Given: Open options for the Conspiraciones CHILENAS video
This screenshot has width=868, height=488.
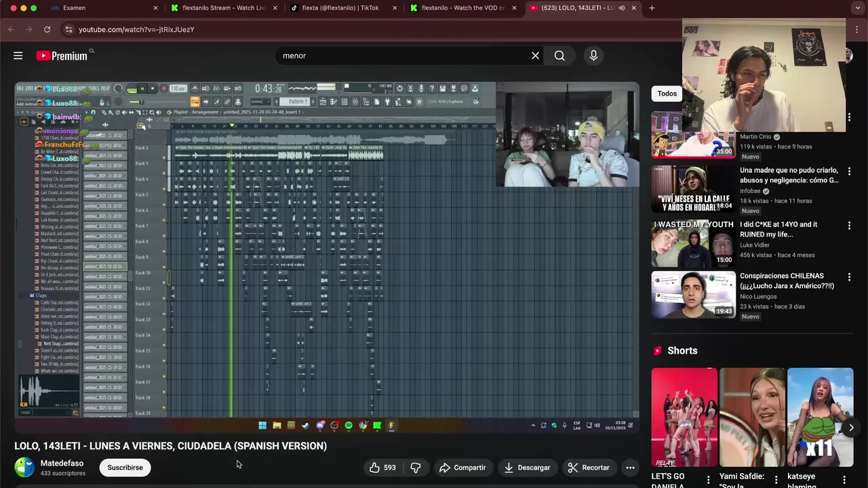Looking at the screenshot, I should 849,277.
